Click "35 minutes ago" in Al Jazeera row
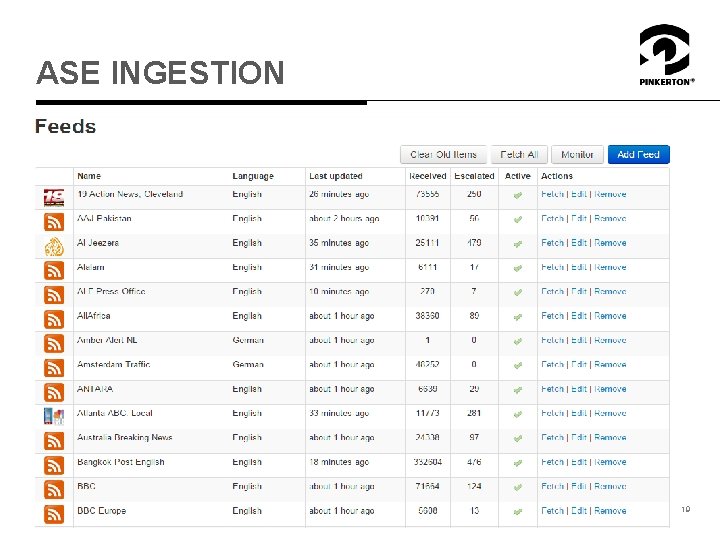The width and height of the screenshot is (720, 540). click(x=339, y=243)
